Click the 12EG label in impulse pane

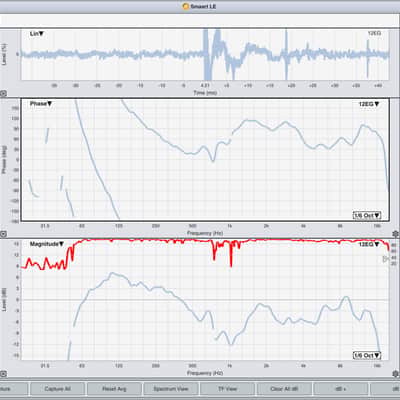click(x=374, y=33)
